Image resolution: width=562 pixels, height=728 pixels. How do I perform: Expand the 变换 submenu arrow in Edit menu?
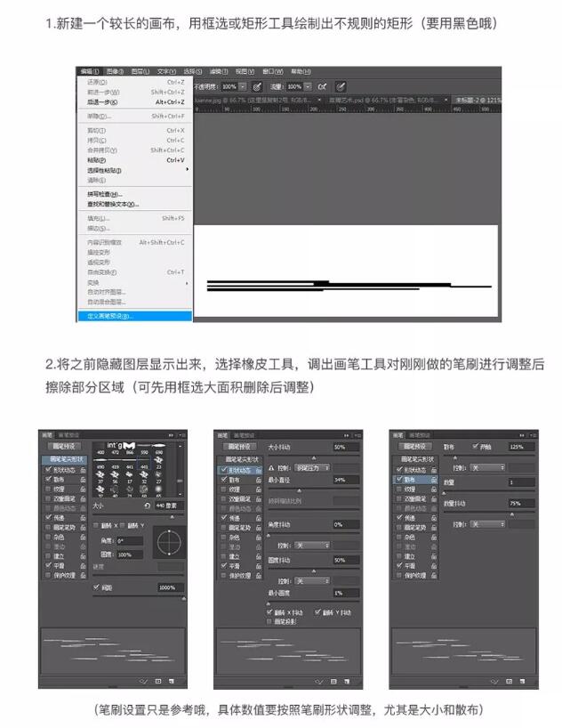[x=187, y=282]
